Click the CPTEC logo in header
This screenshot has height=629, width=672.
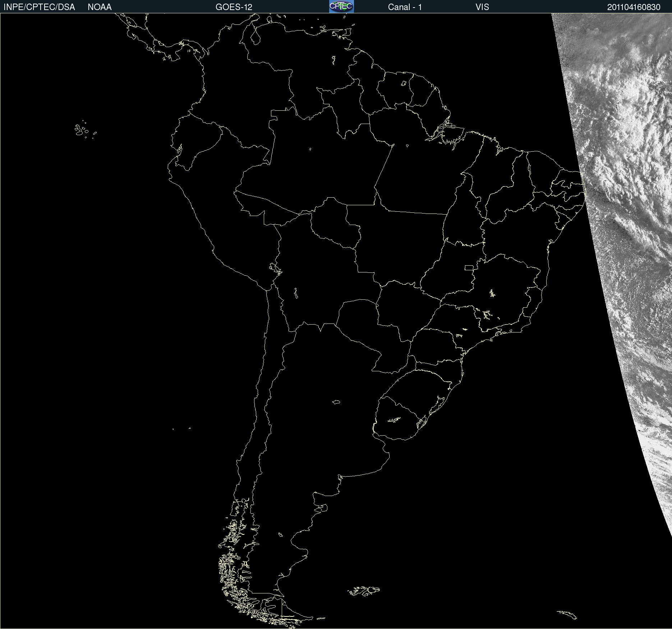pyautogui.click(x=341, y=6)
